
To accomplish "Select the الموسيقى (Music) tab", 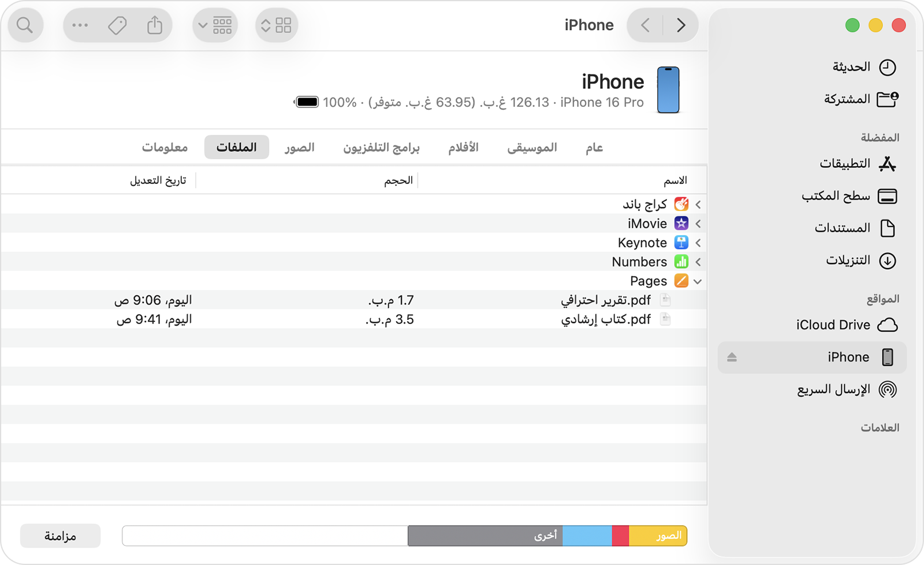I will click(532, 147).
